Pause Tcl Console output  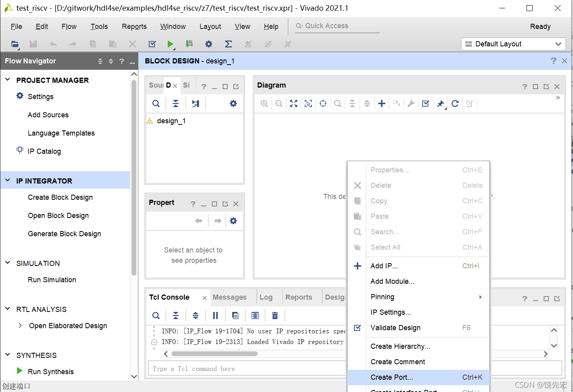215,316
